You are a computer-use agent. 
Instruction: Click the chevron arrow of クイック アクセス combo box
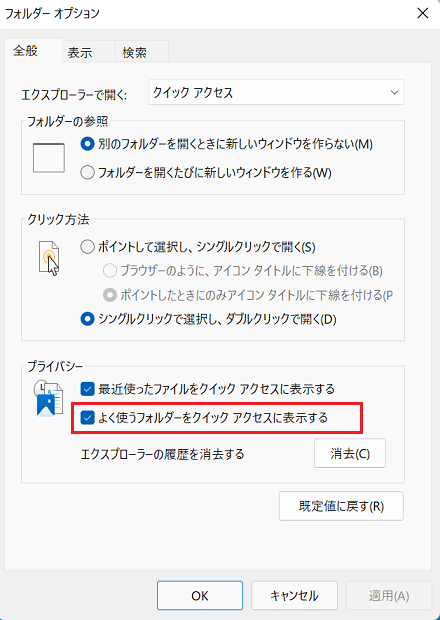(394, 93)
